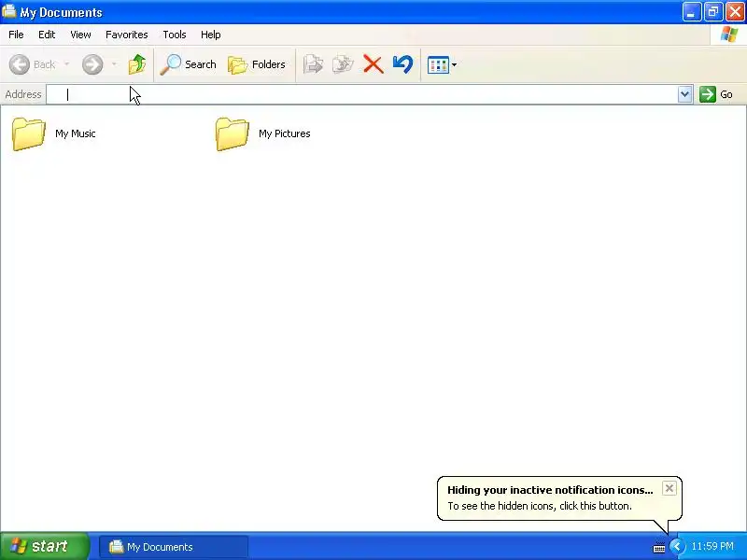Image resolution: width=747 pixels, height=560 pixels.
Task: Minimize the My Documents window
Action: point(692,12)
